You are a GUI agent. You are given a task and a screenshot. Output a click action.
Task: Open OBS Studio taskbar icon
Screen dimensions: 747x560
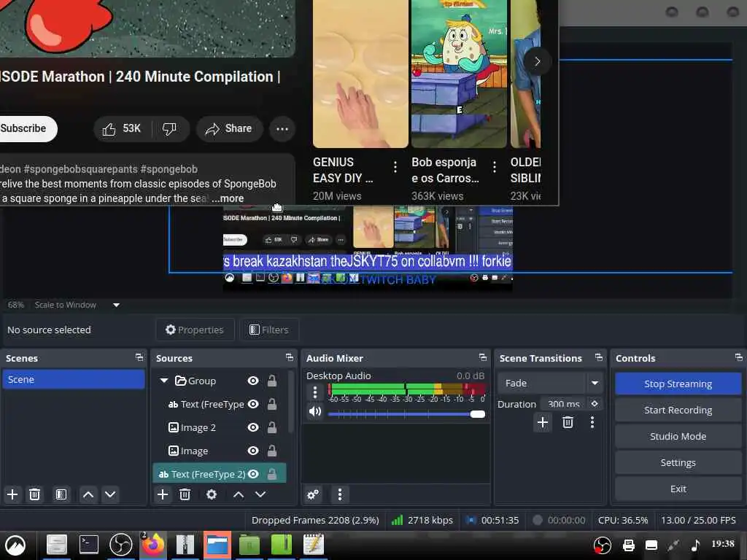tap(120, 544)
